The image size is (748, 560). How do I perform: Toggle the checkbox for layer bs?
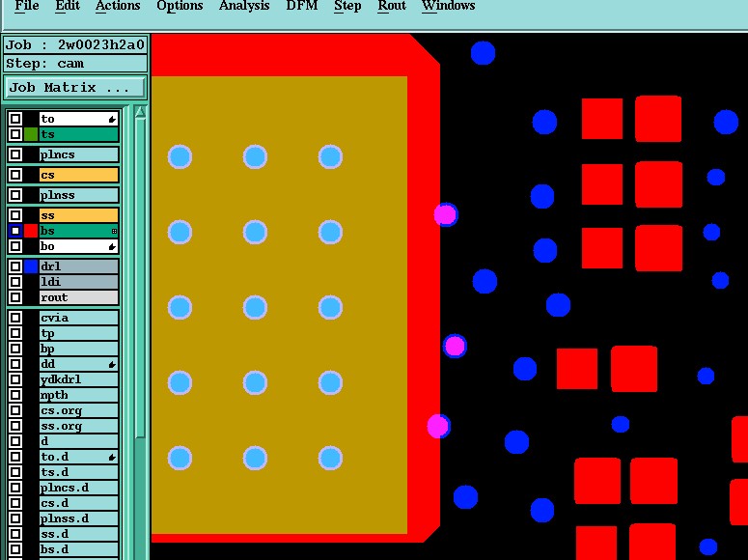click(15, 231)
